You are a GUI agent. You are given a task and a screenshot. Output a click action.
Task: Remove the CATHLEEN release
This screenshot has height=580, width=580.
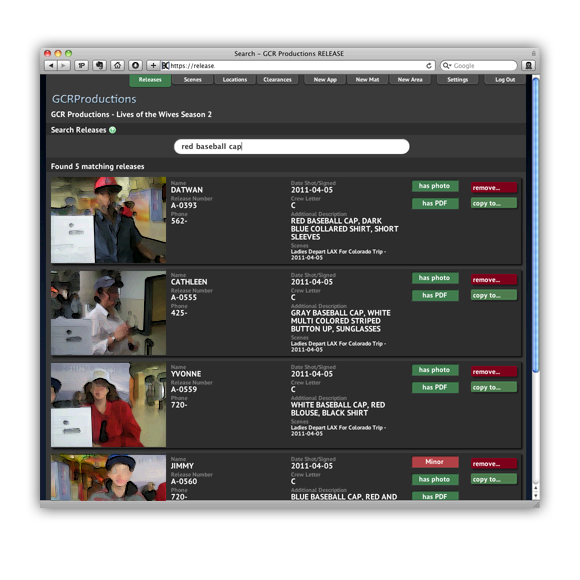tap(494, 280)
